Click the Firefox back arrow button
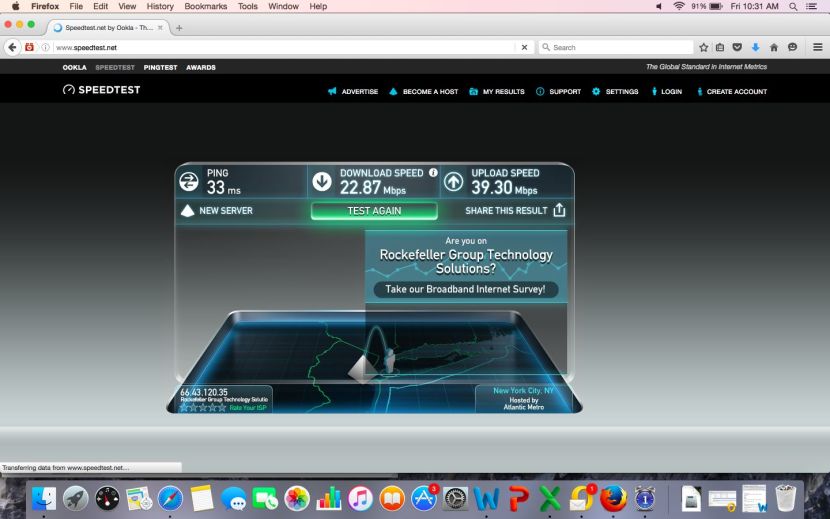Screen dimensions: 830x519 point(12,47)
